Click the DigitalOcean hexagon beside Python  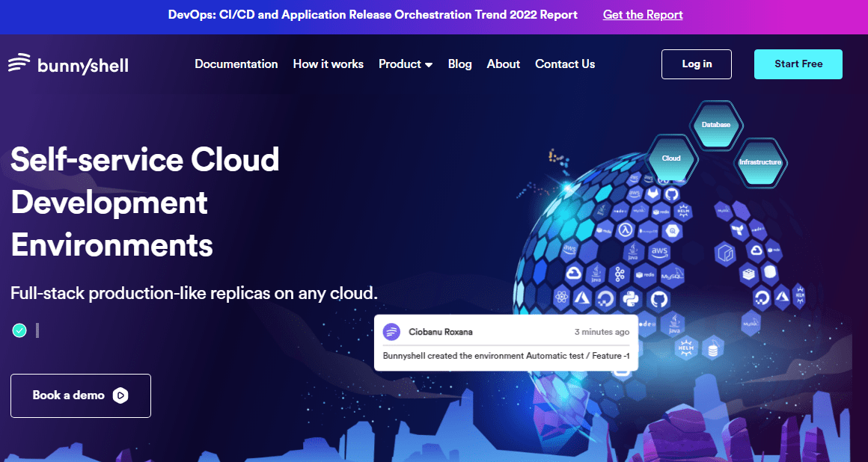pos(605,299)
